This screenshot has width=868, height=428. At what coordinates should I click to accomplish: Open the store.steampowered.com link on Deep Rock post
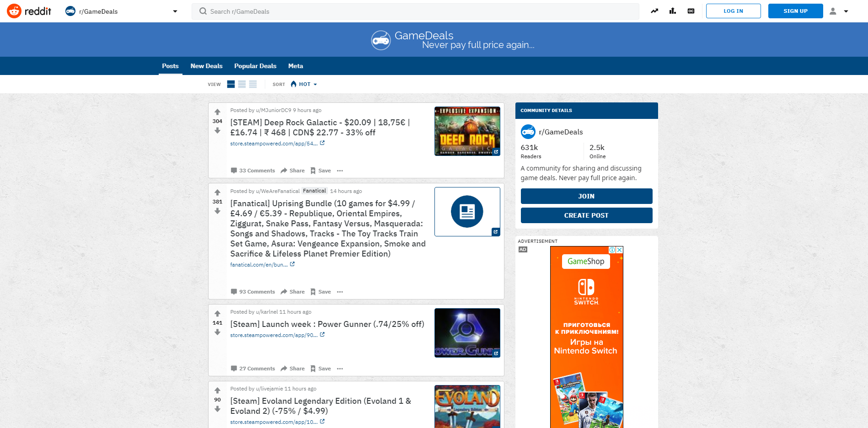click(x=274, y=143)
